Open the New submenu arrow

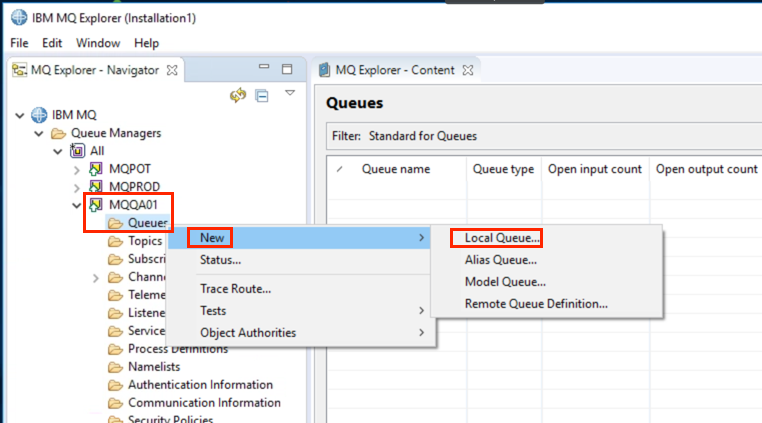tap(421, 238)
